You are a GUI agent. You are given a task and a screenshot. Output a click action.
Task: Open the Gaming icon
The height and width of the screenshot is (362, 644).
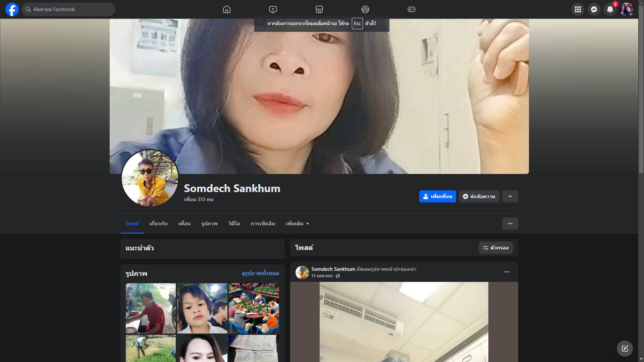[412, 9]
